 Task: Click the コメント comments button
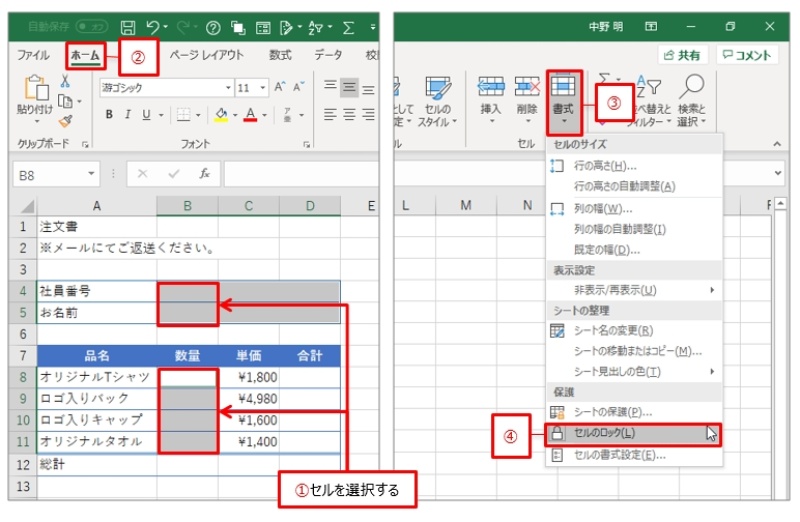tap(746, 56)
